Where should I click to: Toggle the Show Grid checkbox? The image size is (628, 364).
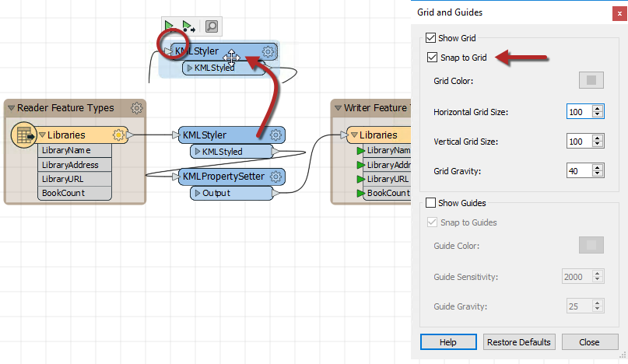pos(431,38)
